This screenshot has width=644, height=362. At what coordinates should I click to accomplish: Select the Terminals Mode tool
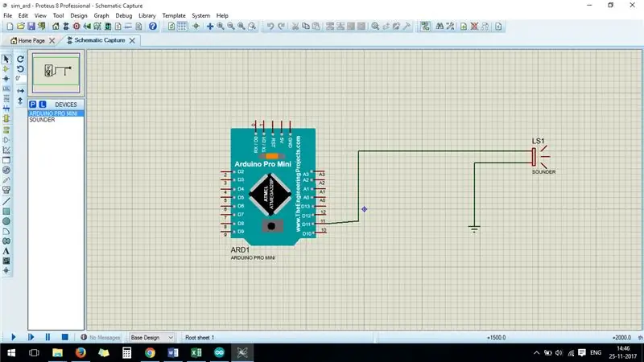(x=6, y=130)
